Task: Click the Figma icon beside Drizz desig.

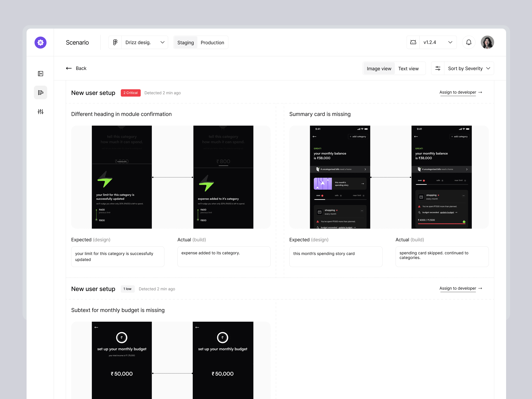Action: (115, 42)
